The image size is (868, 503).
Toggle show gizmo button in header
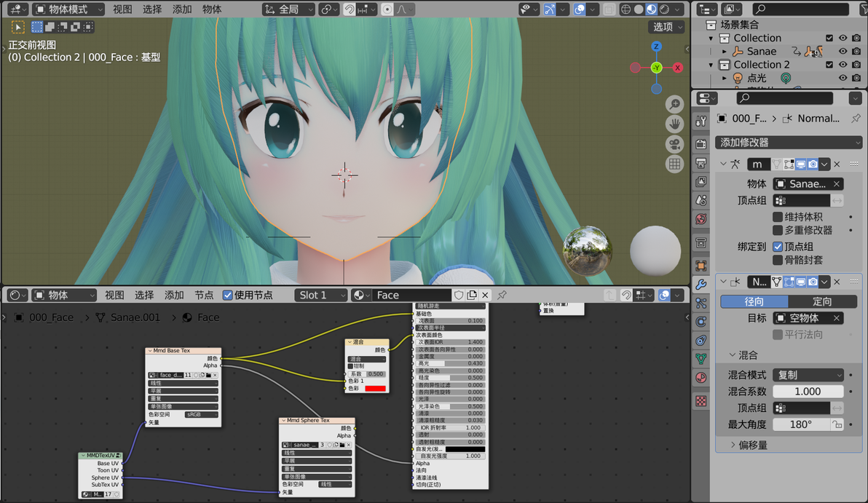pyautogui.click(x=549, y=9)
